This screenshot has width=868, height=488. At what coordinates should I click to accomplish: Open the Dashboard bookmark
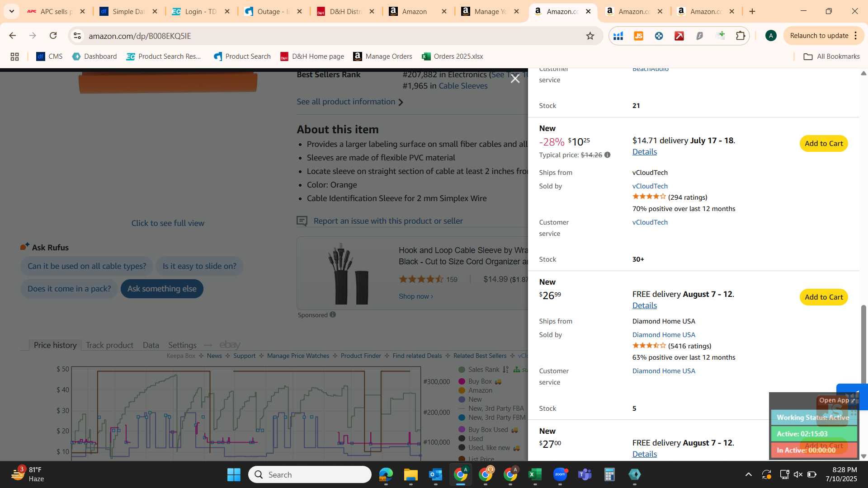pos(94,56)
